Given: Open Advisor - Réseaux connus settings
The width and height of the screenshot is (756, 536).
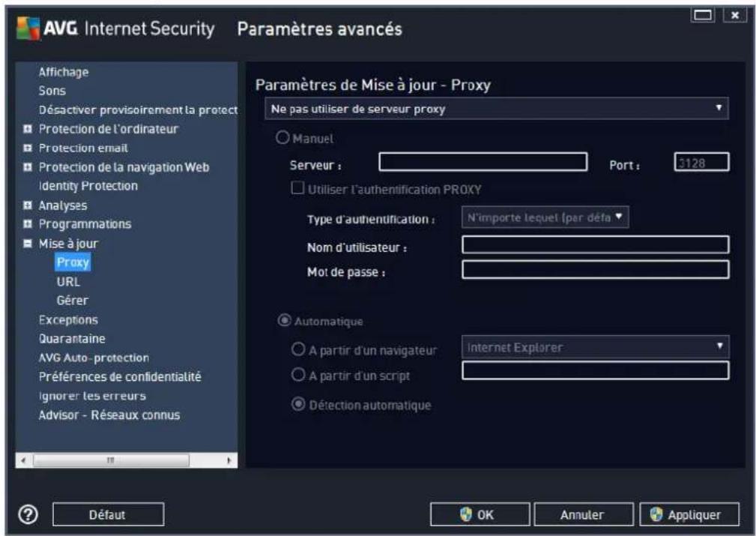Looking at the screenshot, I should point(109,415).
